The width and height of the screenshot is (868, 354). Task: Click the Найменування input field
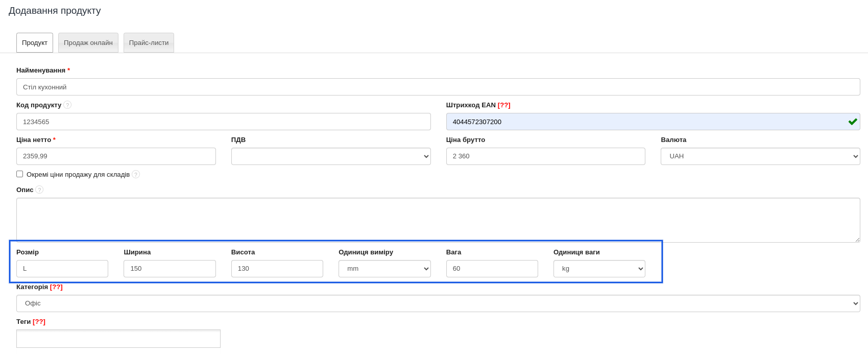(x=438, y=87)
